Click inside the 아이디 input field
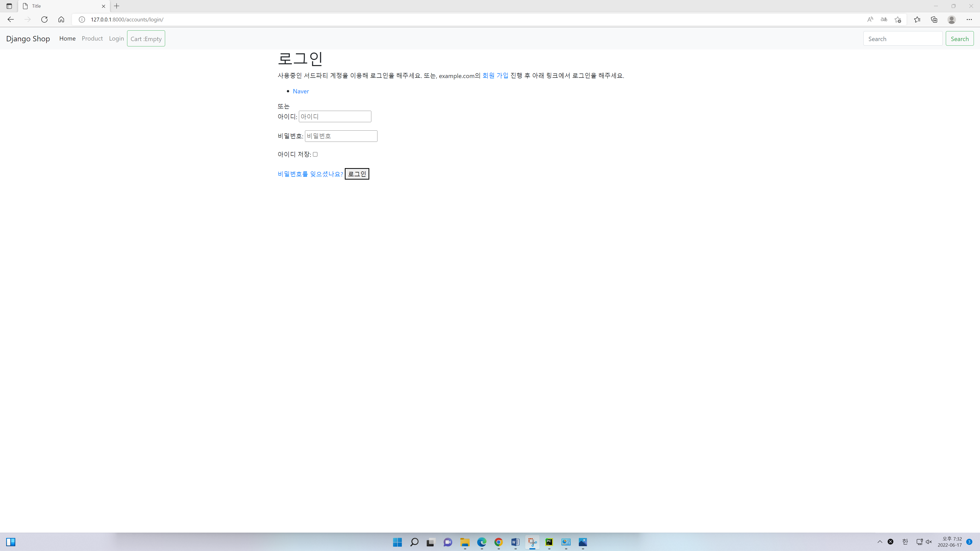The width and height of the screenshot is (980, 551). (334, 116)
